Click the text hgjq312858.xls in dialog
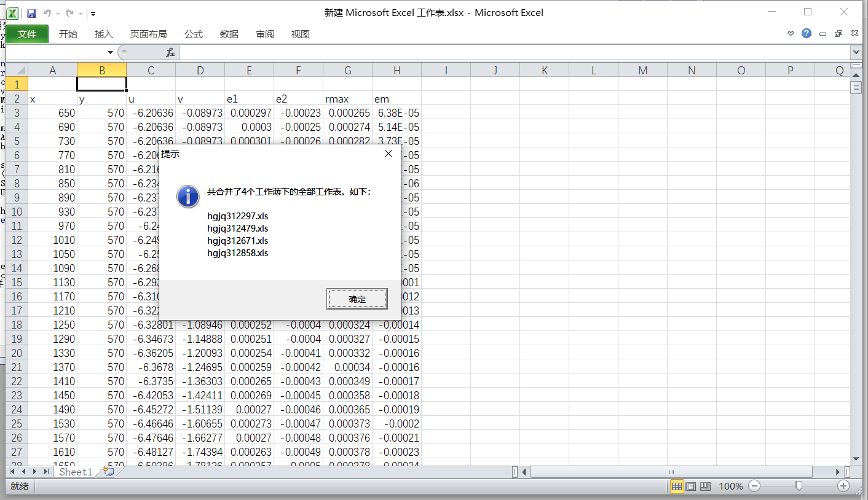Screen dimensions: 868x500 (238, 253)
